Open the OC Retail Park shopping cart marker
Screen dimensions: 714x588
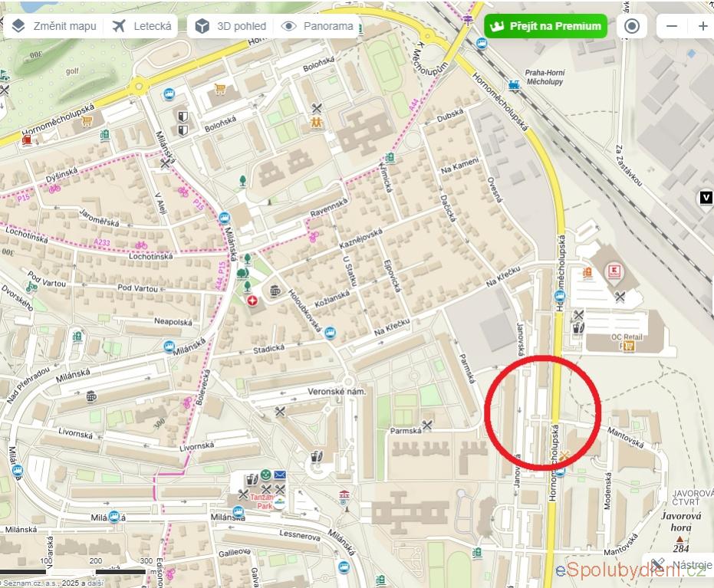click(629, 346)
